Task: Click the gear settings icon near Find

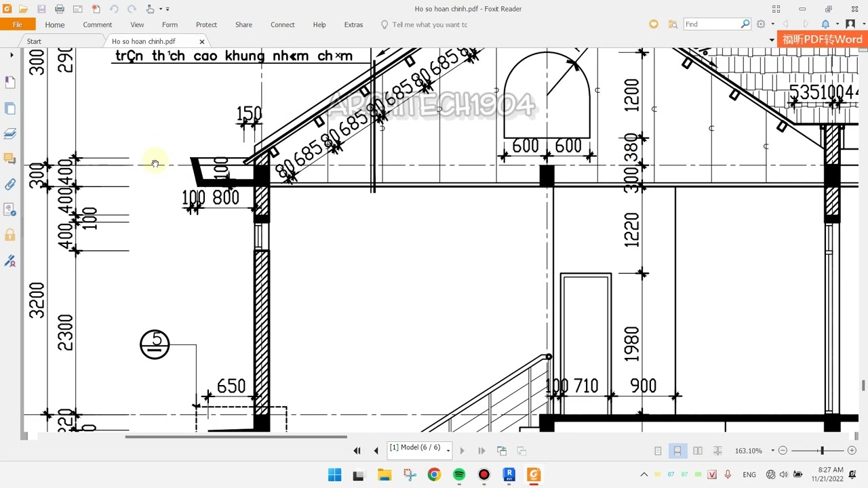Action: [x=761, y=24]
